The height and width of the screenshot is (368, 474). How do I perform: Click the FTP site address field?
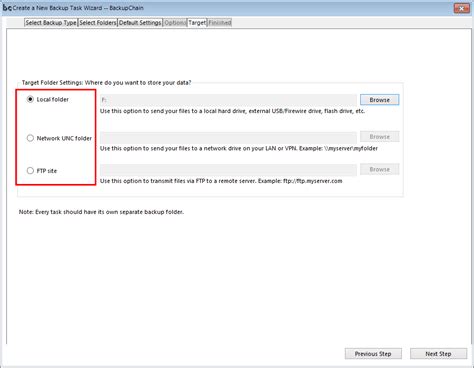tap(228, 170)
